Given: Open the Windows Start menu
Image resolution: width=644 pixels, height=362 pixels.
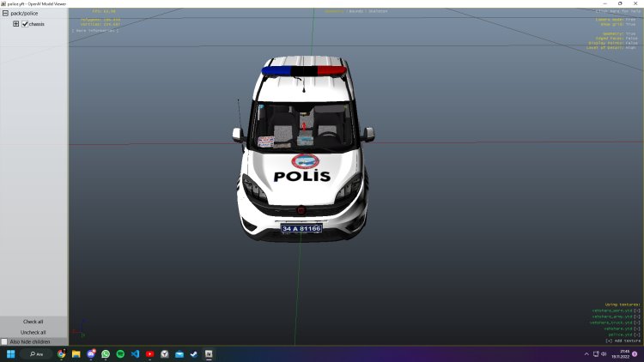Looking at the screenshot, I should (10, 353).
